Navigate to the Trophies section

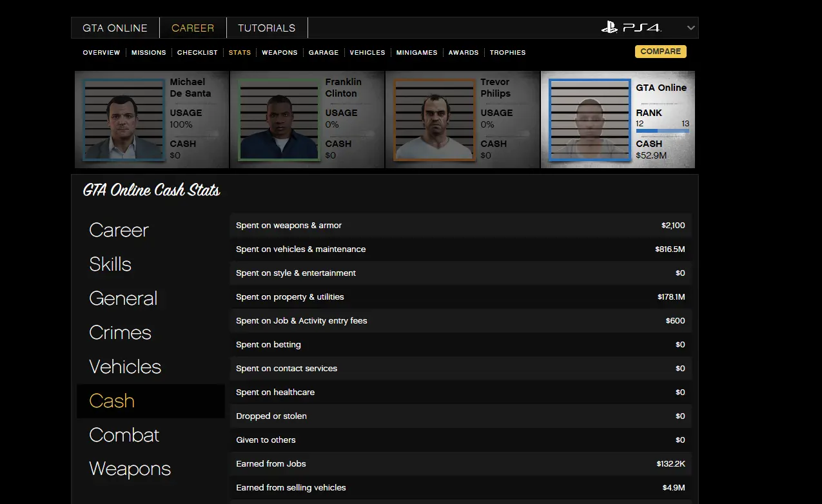(507, 53)
